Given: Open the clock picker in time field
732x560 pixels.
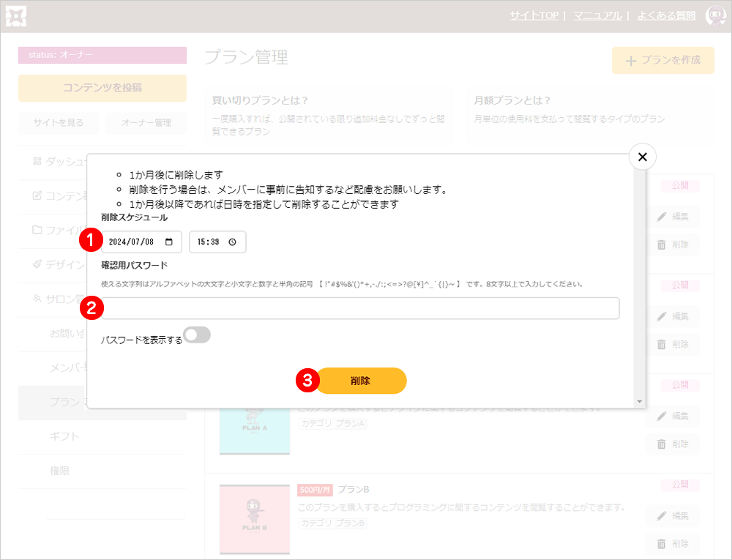Looking at the screenshot, I should tap(233, 242).
